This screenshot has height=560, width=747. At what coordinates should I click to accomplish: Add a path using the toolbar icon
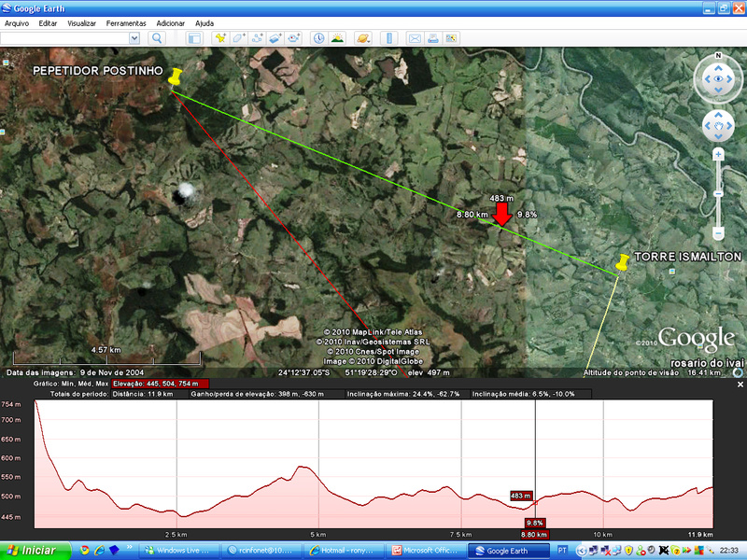pos(258,38)
